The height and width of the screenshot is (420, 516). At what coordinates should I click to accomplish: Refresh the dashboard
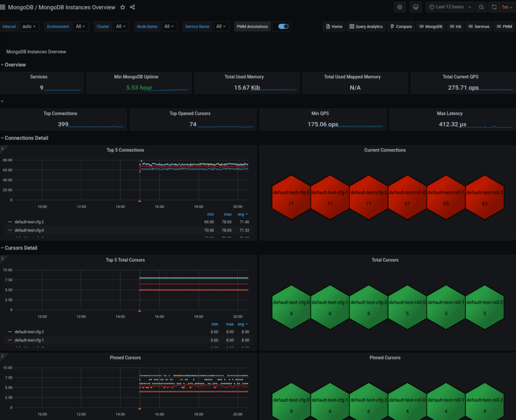tap(494, 7)
